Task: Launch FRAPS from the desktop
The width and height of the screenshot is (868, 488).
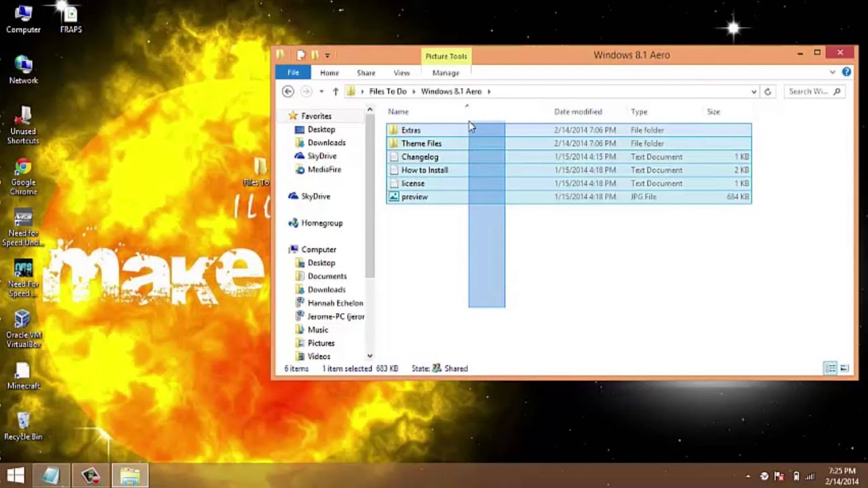Action: tap(71, 19)
